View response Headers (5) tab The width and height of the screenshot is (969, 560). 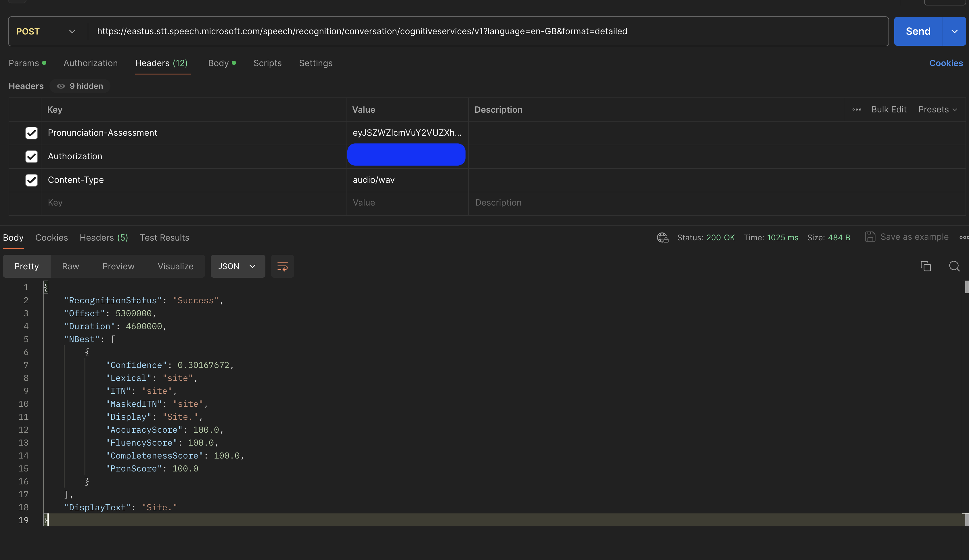(x=104, y=237)
